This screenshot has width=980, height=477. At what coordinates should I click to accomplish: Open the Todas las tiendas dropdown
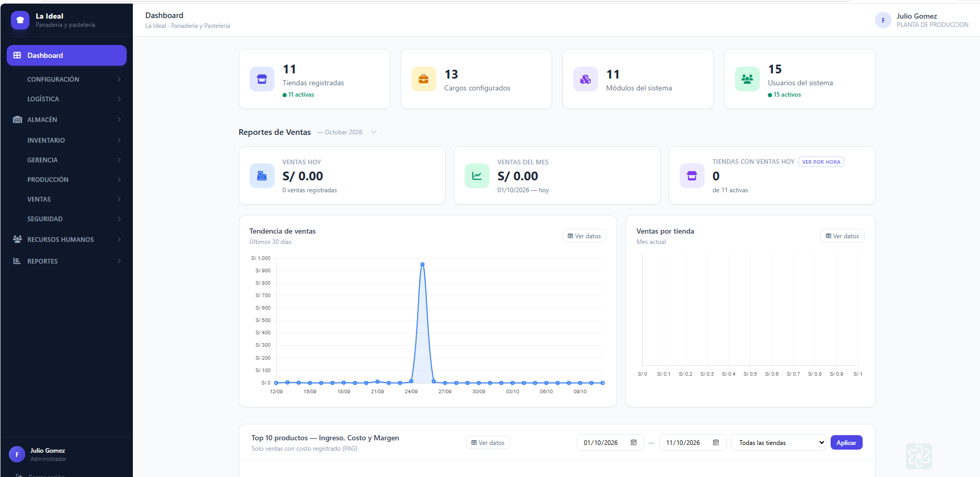tap(778, 442)
